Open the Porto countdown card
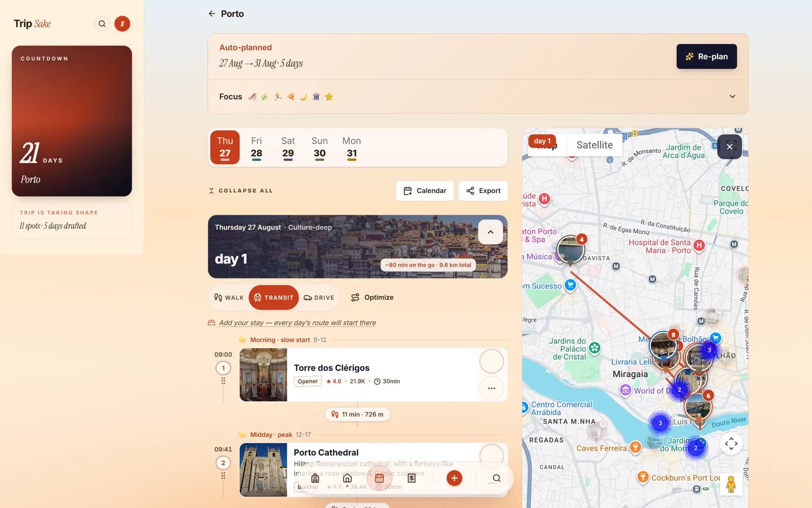Screen dimensions: 812x508 (72, 121)
